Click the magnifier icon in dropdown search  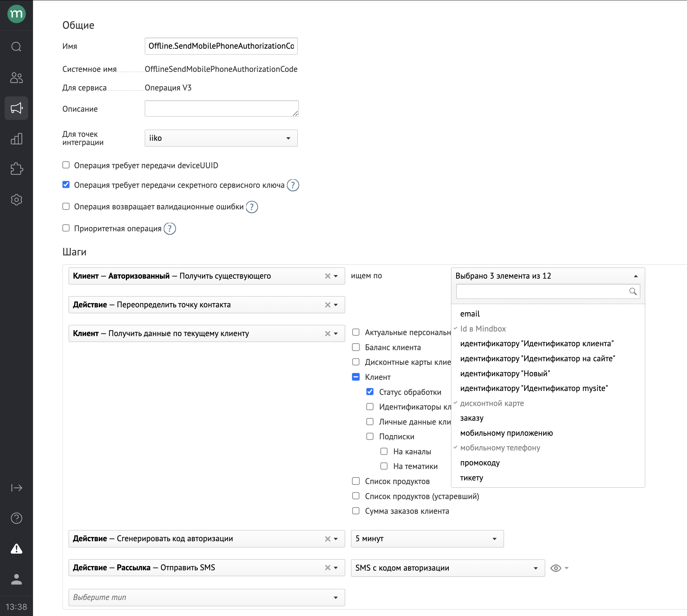pos(632,291)
